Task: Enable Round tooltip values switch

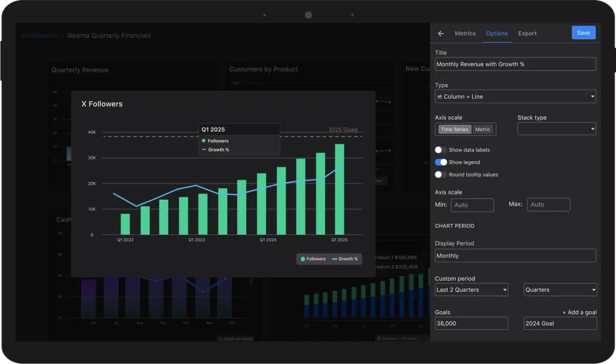Action: tap(440, 174)
